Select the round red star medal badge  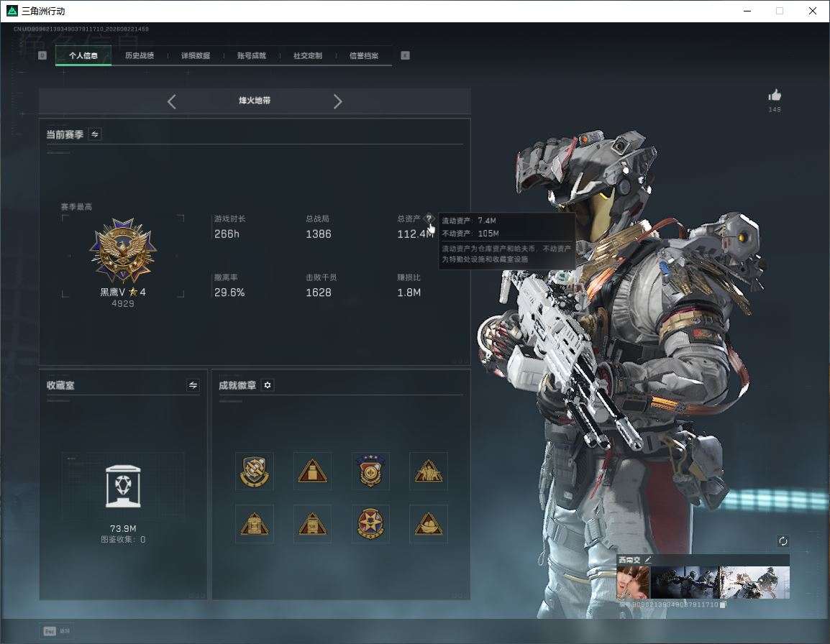coord(370,524)
